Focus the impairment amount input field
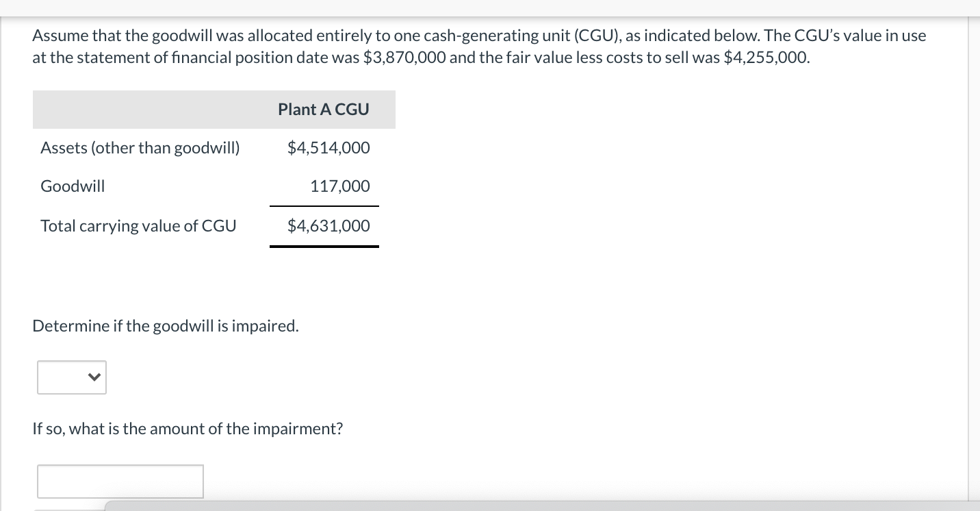The height and width of the screenshot is (511, 980). (x=120, y=482)
